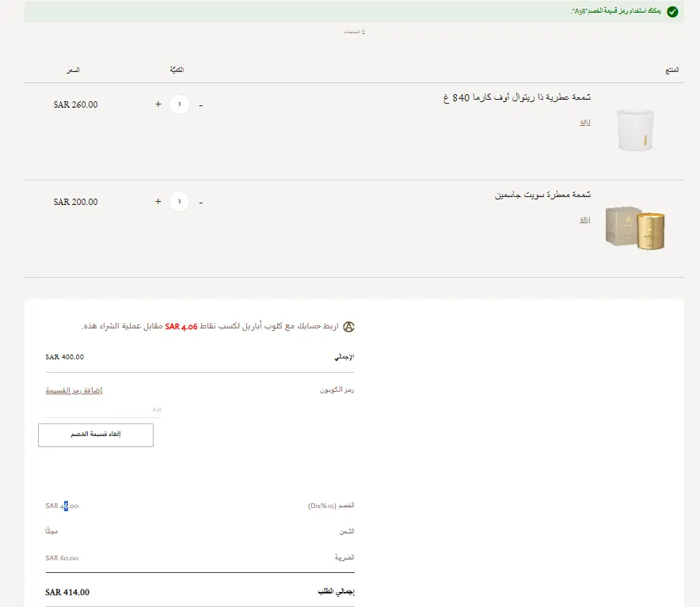Increase quantity of the SAR 260.00 candle
Viewport: 700px width, 607px height.
[158, 104]
